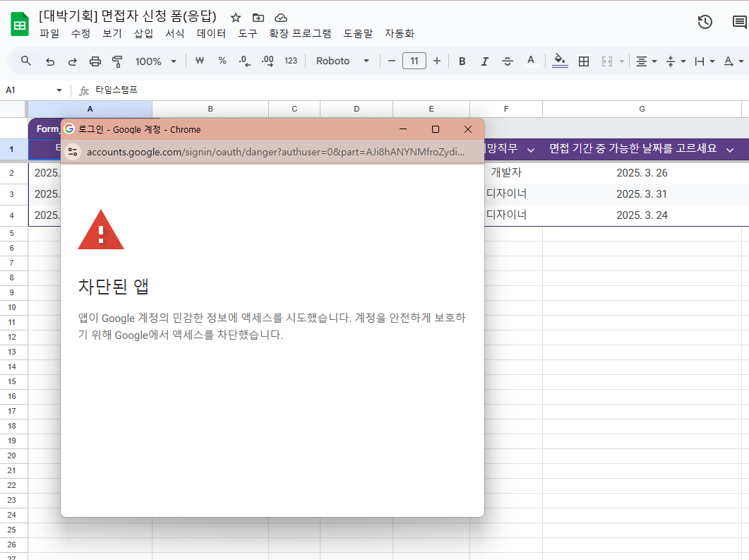Select cell with date 2025. 3. 24
Image resolution: width=749 pixels, height=560 pixels.
(x=642, y=215)
